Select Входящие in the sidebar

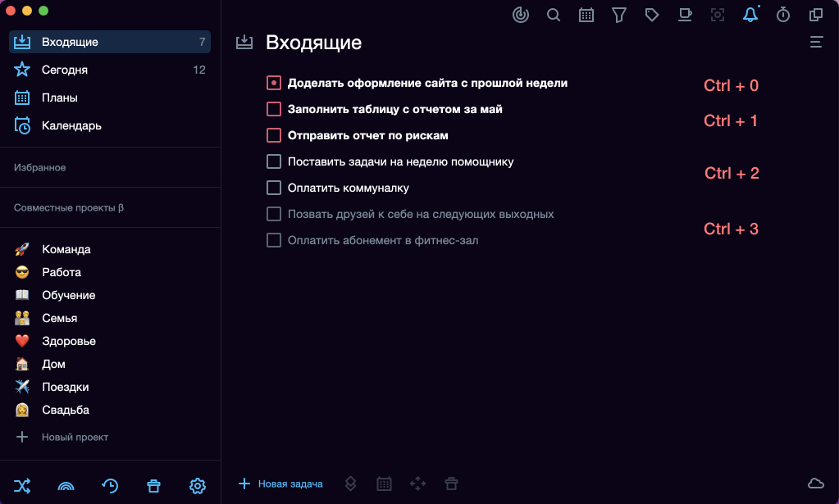click(110, 42)
